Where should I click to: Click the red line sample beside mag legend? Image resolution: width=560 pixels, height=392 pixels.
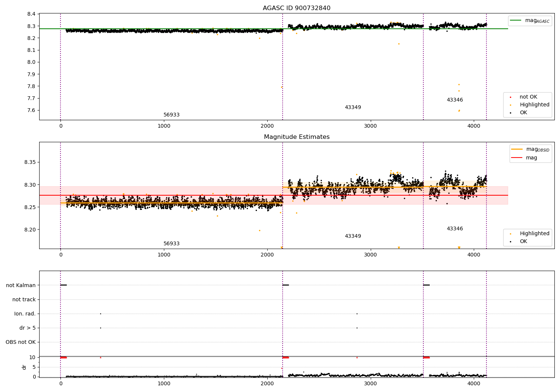(517, 158)
